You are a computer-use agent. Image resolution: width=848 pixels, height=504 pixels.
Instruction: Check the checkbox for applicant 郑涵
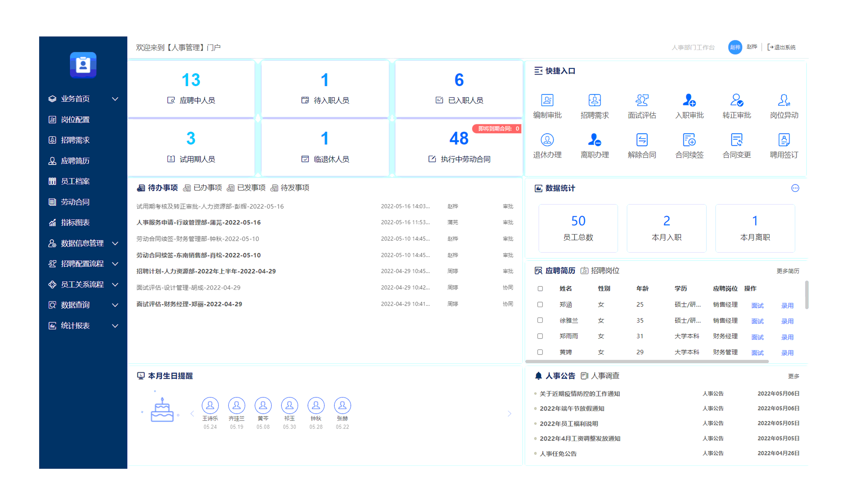(x=540, y=305)
